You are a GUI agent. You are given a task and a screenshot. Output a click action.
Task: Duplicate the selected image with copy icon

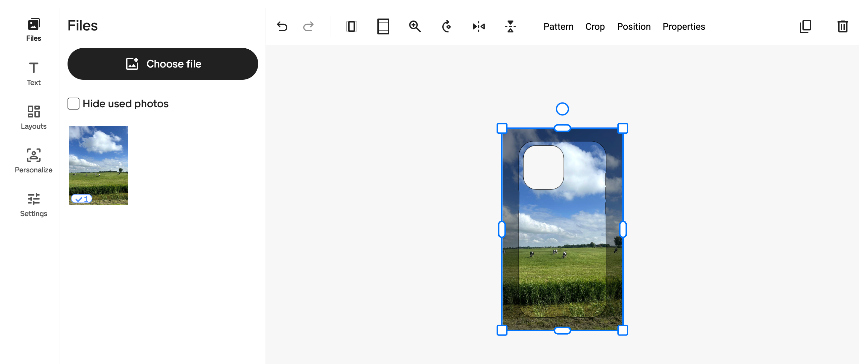[x=805, y=26]
